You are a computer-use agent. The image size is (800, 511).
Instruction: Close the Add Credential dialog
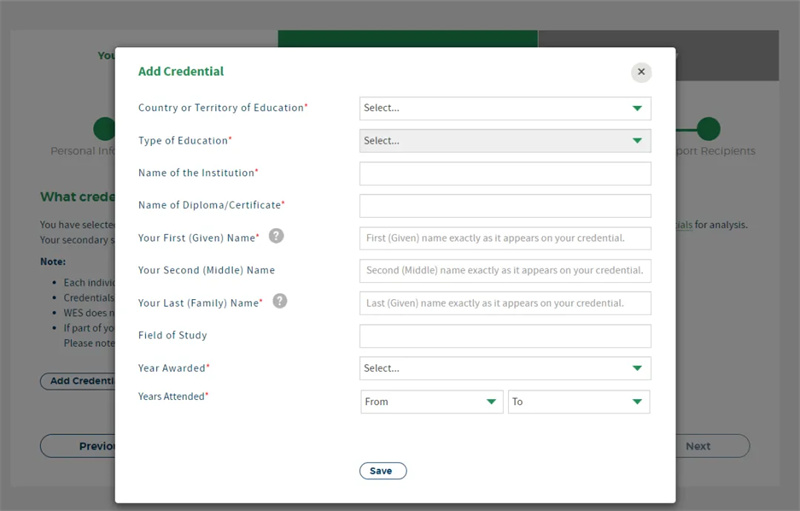click(642, 72)
